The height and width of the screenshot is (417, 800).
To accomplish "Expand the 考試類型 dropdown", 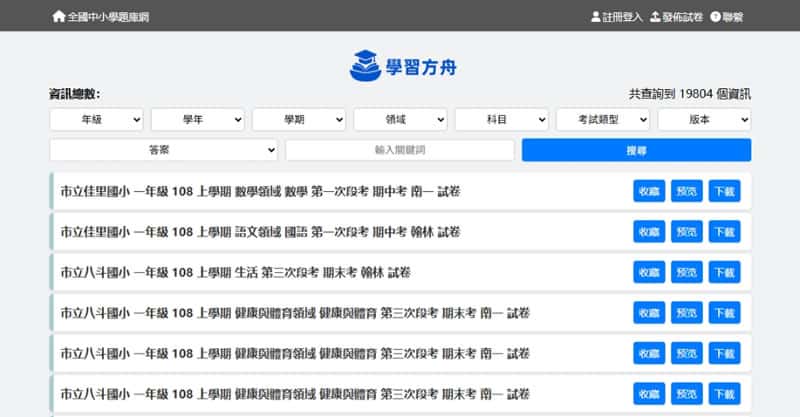I will [602, 119].
